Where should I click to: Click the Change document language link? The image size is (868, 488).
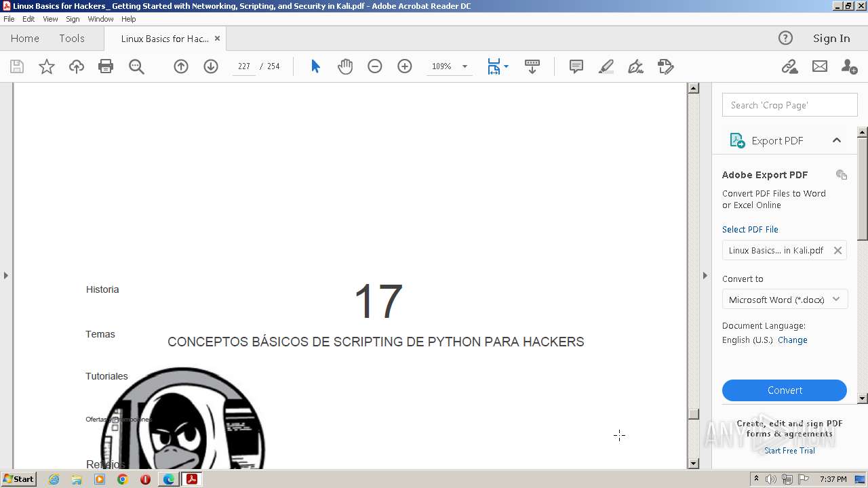click(x=793, y=340)
